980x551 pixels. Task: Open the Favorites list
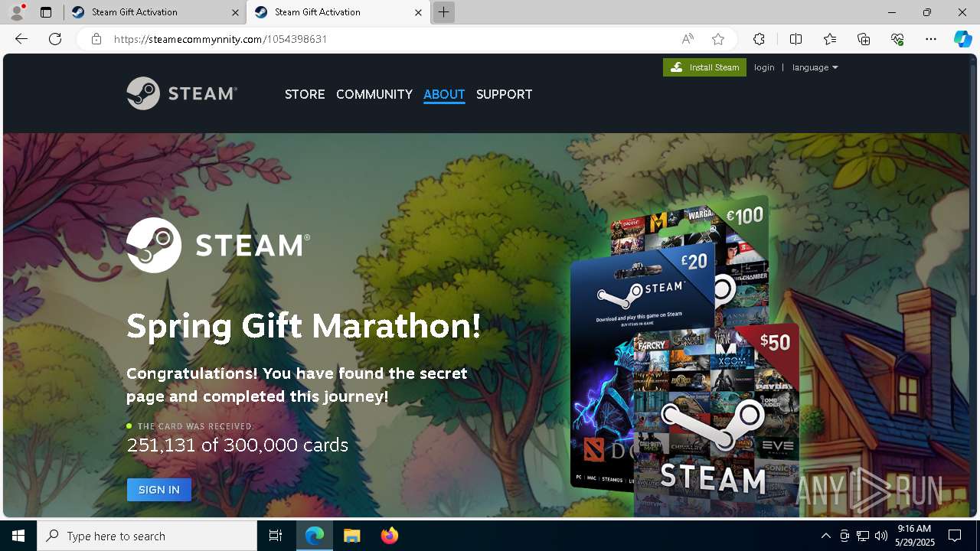[x=830, y=39]
